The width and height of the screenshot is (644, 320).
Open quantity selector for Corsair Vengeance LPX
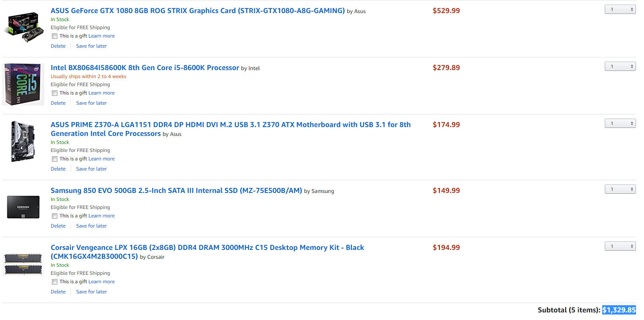tap(620, 246)
